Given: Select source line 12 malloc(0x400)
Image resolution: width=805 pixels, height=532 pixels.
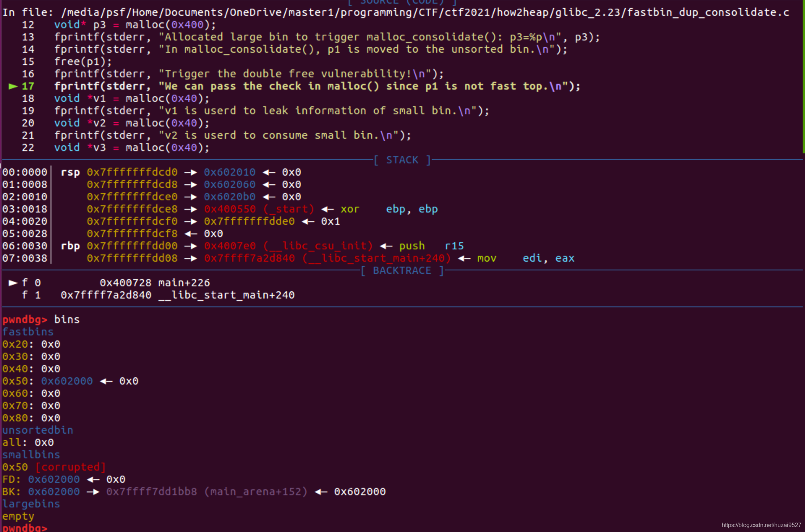Looking at the screenshot, I should pyautogui.click(x=135, y=25).
